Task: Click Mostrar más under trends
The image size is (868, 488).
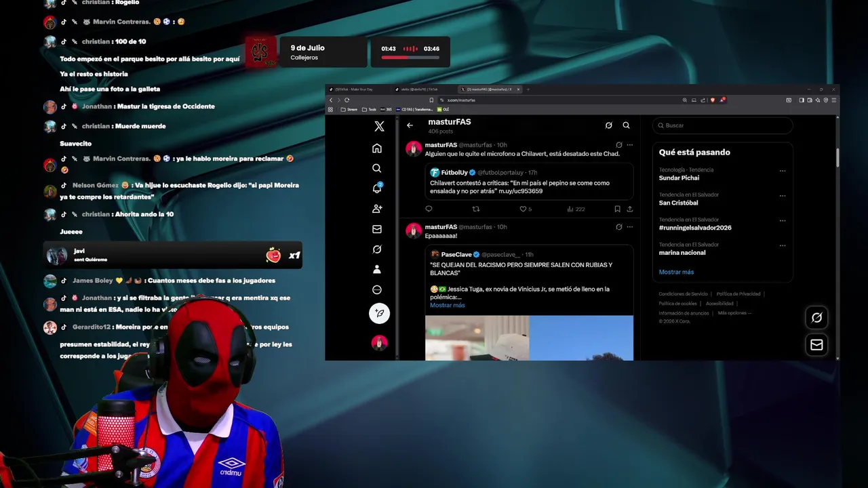Action: tap(676, 272)
